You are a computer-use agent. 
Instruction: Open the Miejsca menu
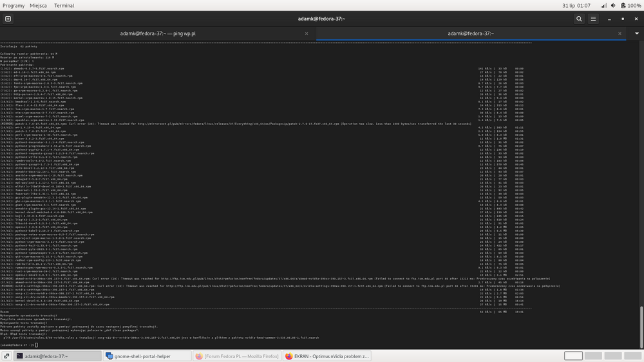tap(38, 5)
